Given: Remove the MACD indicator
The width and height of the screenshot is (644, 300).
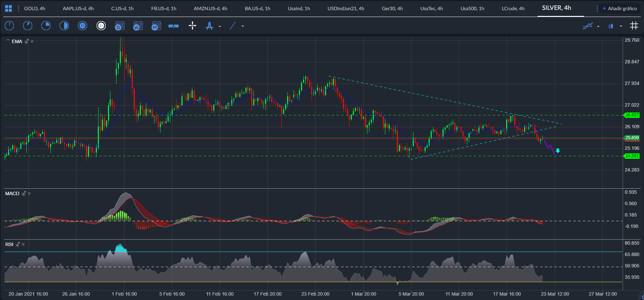Looking at the screenshot, I should (x=29, y=193).
